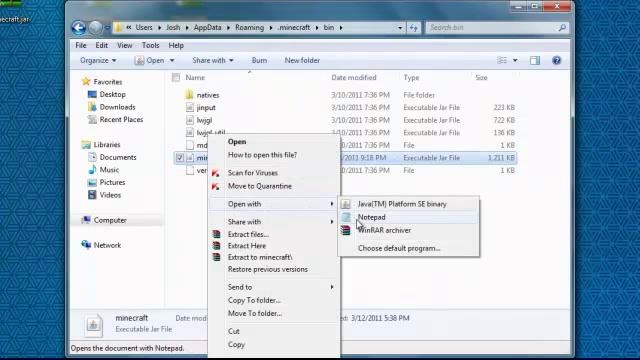Image resolution: width=640 pixels, height=360 pixels.
Task: Open the File menu
Action: click(81, 45)
